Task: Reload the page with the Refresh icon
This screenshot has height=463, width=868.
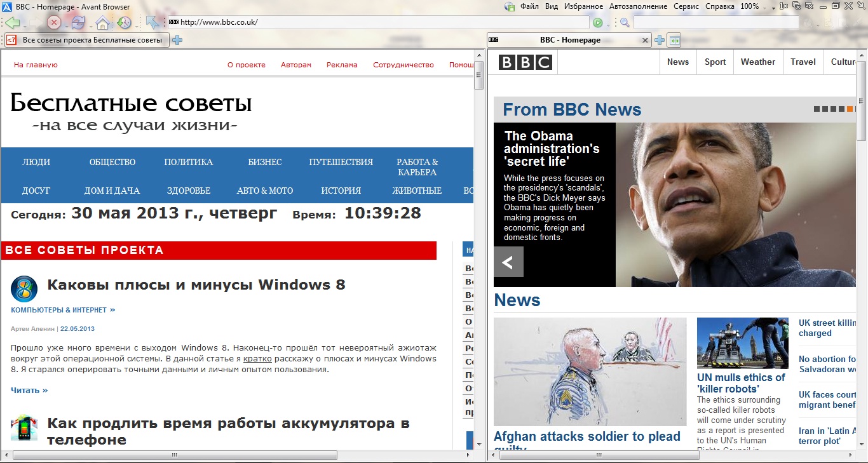Action: pos(78,23)
